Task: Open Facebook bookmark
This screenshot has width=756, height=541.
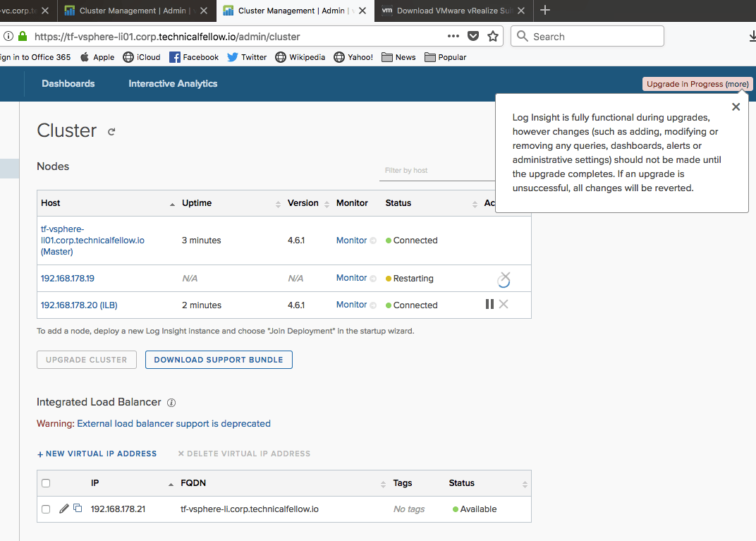Action: (x=194, y=57)
